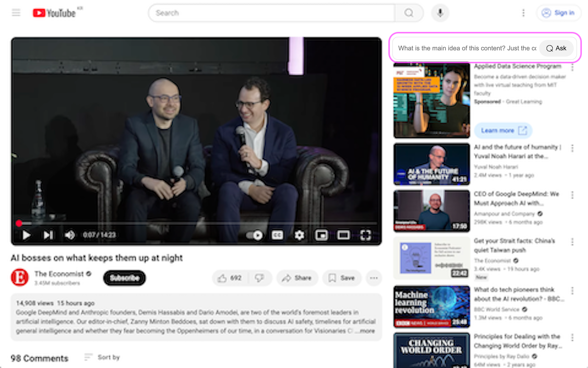Enter fullscreen mode

(365, 235)
